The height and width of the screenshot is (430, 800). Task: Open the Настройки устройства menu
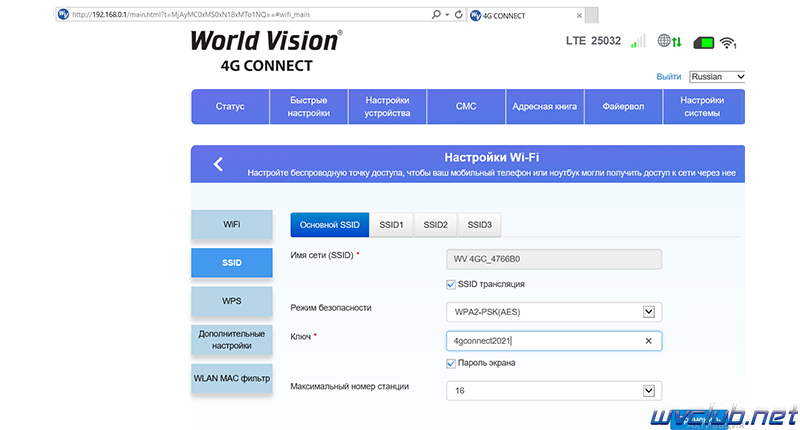point(387,107)
